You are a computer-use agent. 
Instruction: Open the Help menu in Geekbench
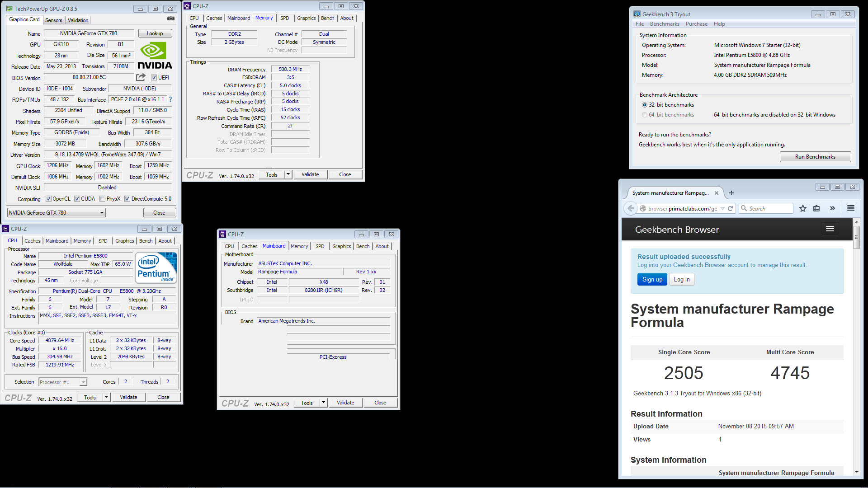[719, 24]
